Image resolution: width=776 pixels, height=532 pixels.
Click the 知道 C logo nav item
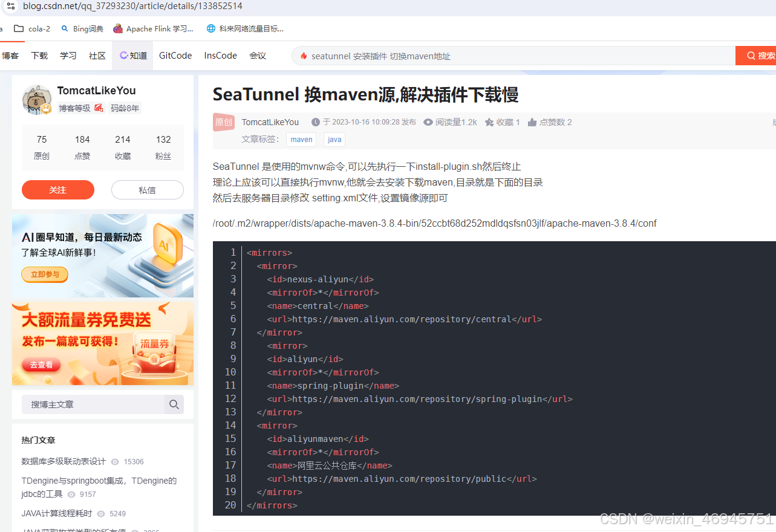(133, 56)
